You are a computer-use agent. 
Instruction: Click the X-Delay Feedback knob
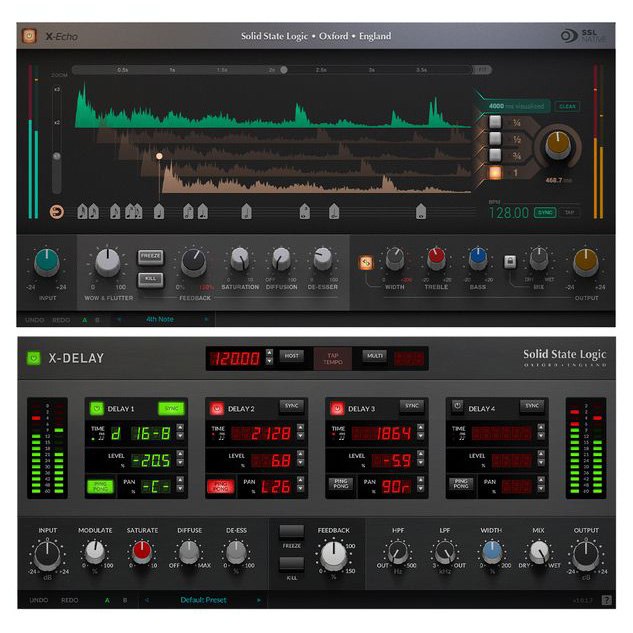[x=333, y=555]
